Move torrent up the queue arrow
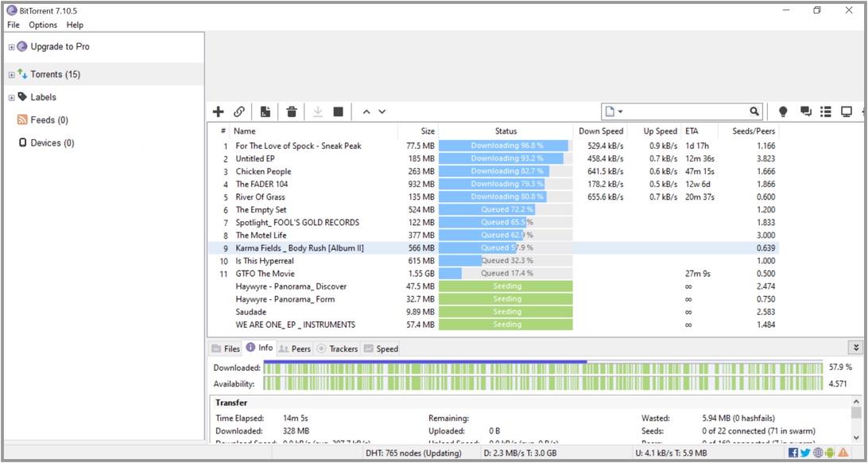868x463 pixels. 366,112
